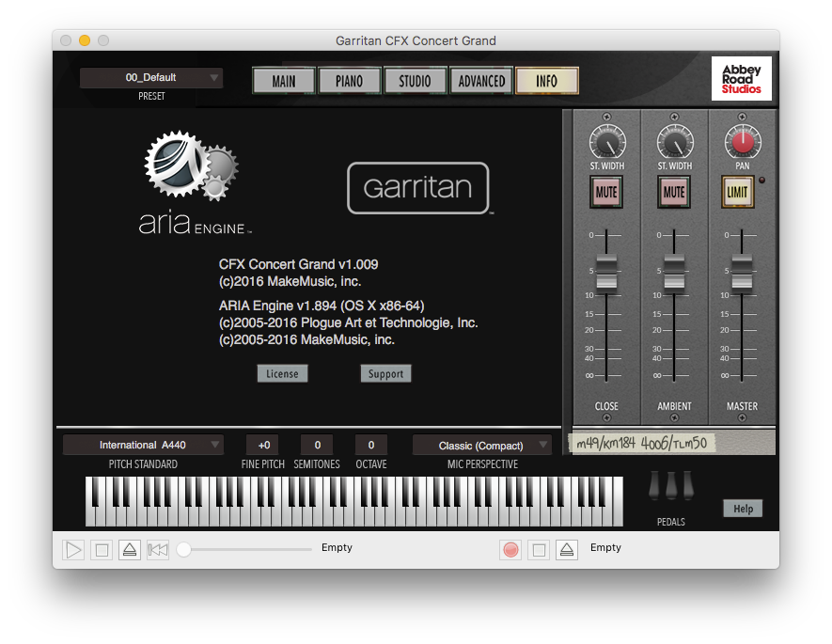Open the PIANO tab
This screenshot has width=832, height=644.
pos(349,81)
